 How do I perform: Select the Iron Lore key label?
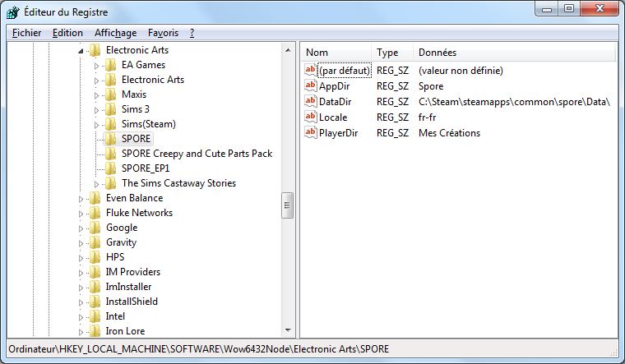click(125, 331)
